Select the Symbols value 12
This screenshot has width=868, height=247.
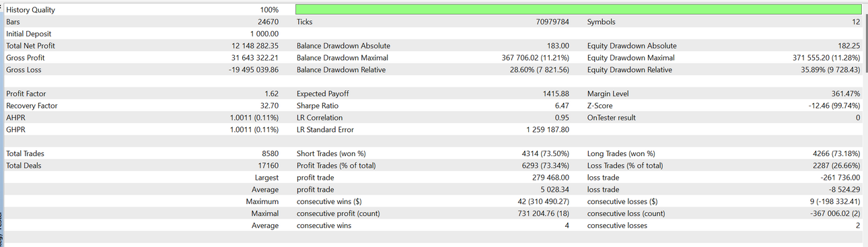pos(856,22)
